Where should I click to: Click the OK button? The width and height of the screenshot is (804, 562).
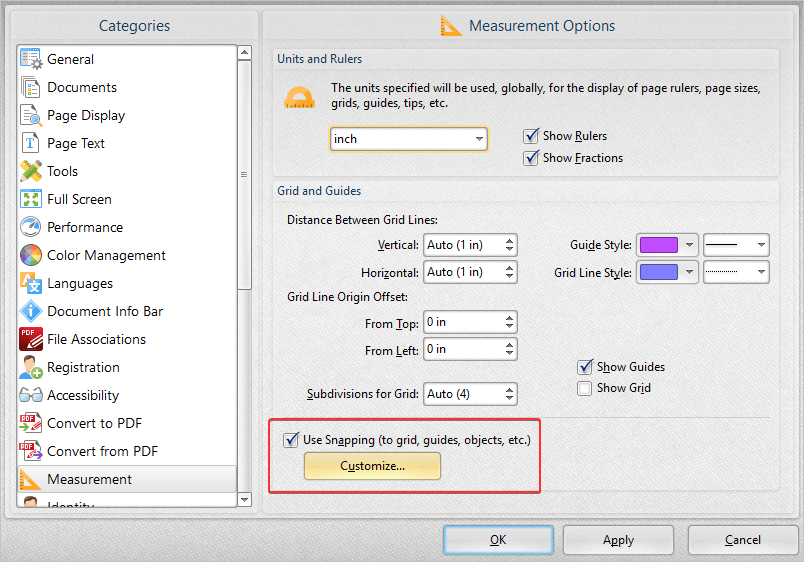tap(498, 539)
